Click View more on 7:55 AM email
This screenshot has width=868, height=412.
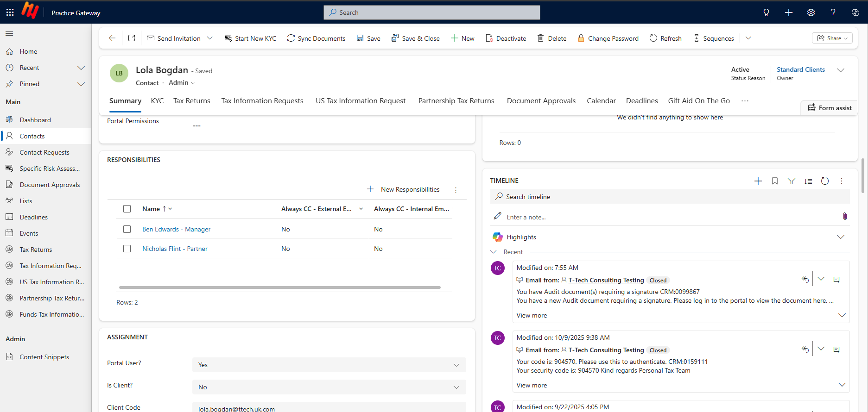point(532,315)
